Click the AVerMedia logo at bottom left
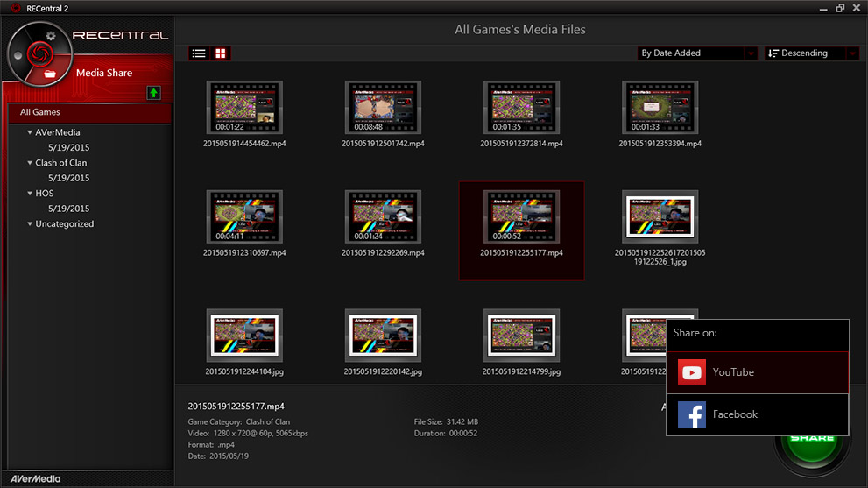The width and height of the screenshot is (868, 488). (35, 479)
